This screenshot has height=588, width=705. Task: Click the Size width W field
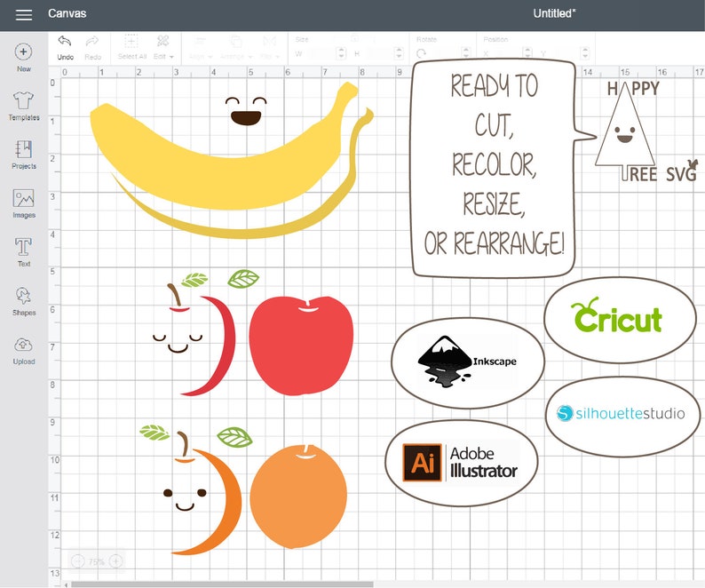click(x=321, y=53)
